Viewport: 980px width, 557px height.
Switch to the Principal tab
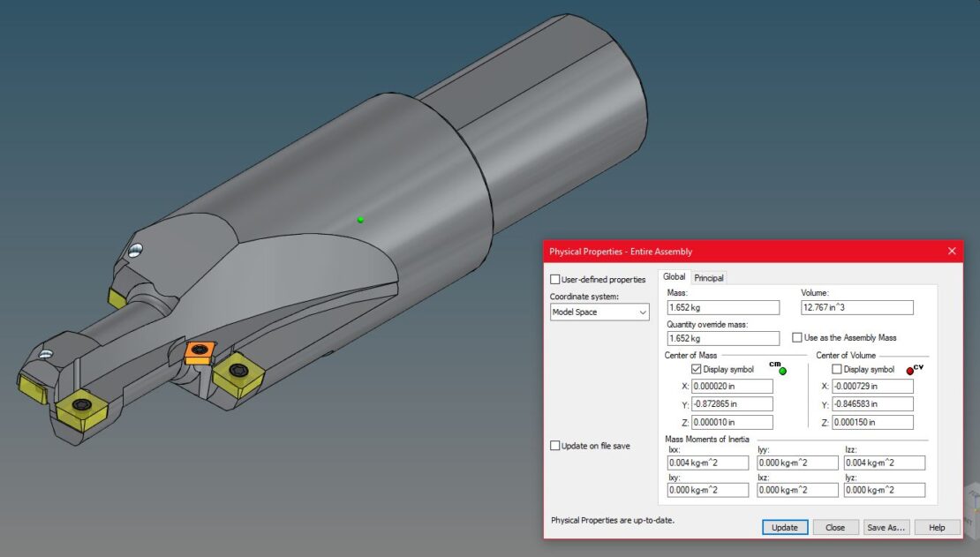tap(709, 276)
